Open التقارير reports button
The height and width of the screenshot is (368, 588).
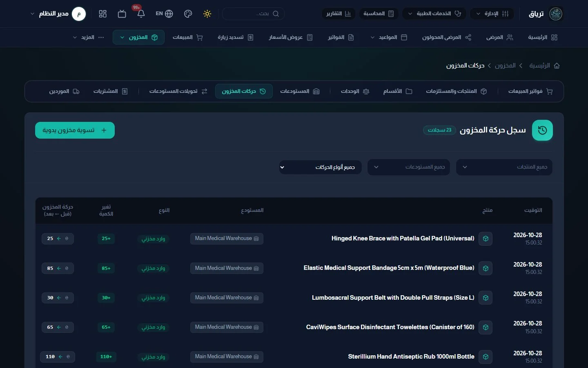(x=339, y=14)
